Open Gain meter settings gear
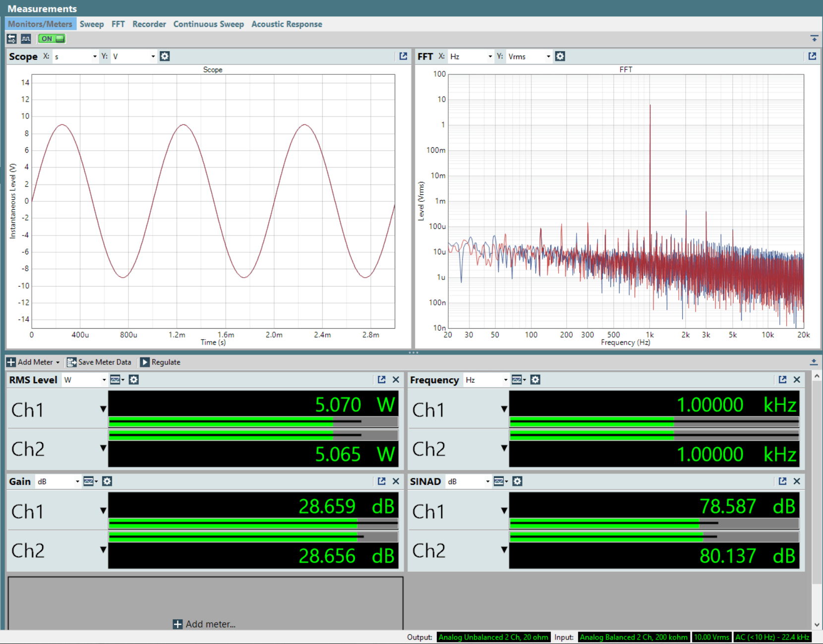Viewport: 823px width, 644px height. [107, 481]
